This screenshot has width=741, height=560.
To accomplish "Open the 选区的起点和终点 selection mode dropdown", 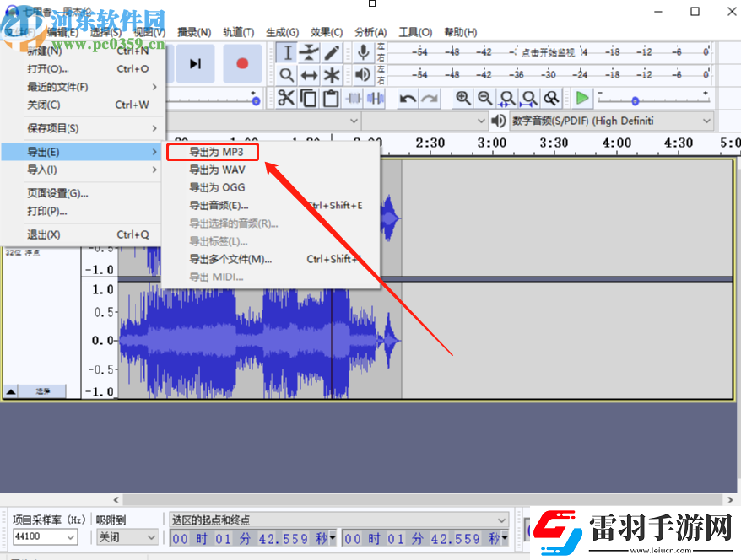I will click(338, 520).
